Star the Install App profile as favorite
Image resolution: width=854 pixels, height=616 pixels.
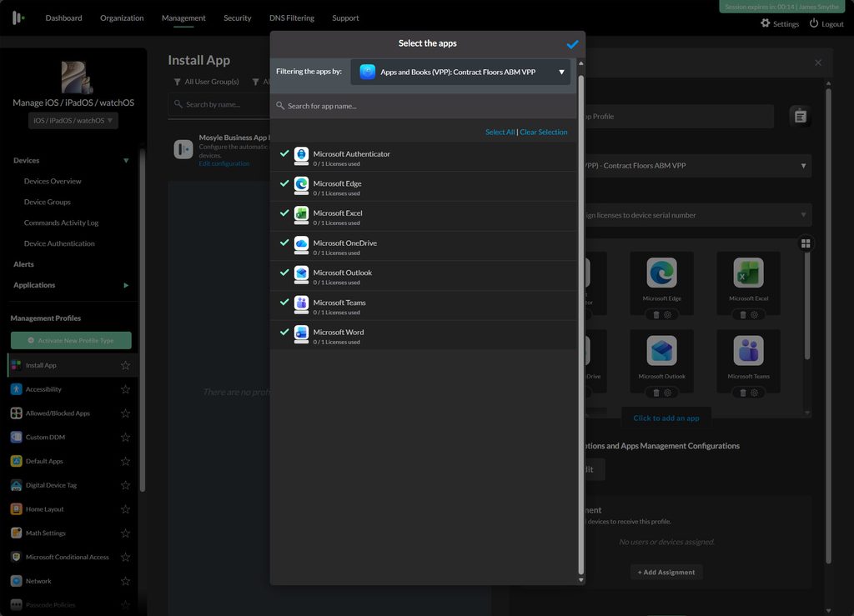(x=125, y=365)
